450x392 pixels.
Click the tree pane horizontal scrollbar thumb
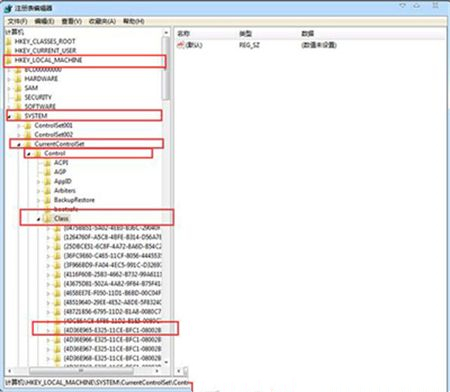point(81,371)
